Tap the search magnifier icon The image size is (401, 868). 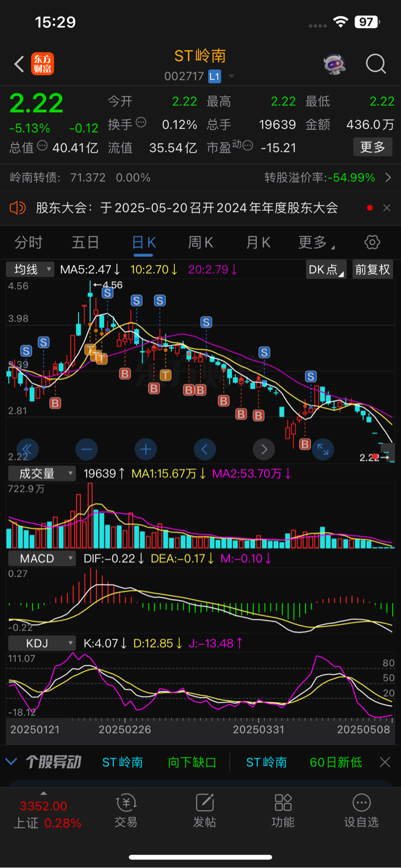[376, 64]
